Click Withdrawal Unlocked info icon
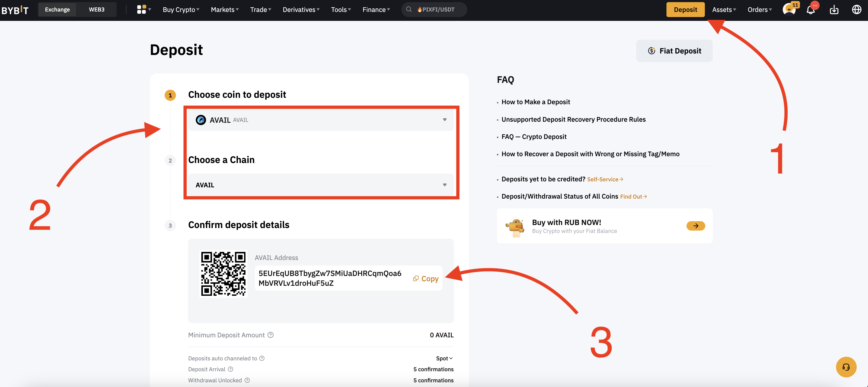The height and width of the screenshot is (387, 868). pos(247,380)
